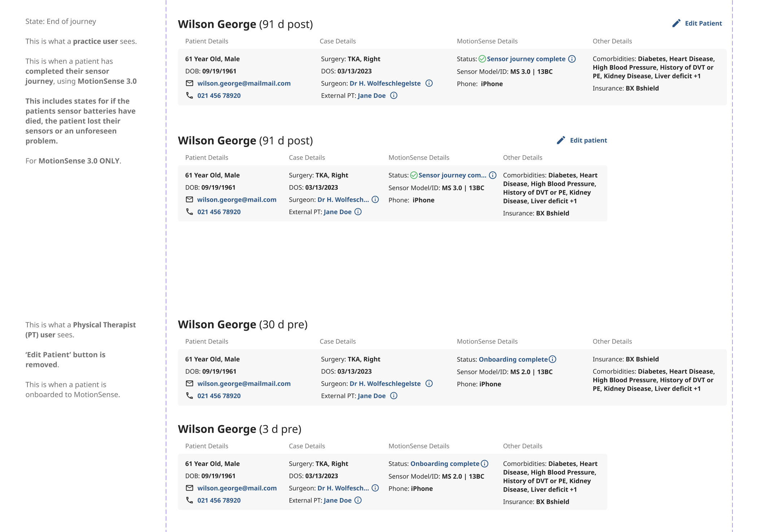Click info icon beside Jane Doe, first card
The width and height of the screenshot is (770, 532).
point(394,96)
